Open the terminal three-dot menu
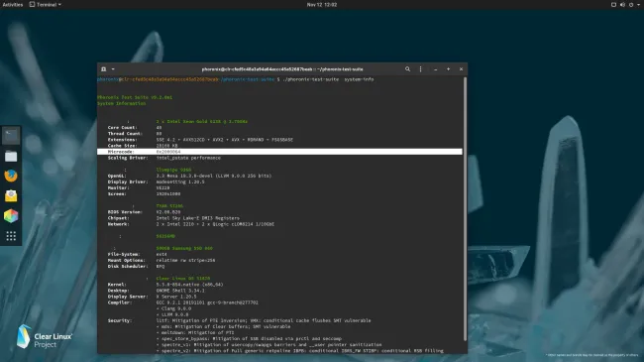Viewport: 644px width, 362px height. click(420, 69)
